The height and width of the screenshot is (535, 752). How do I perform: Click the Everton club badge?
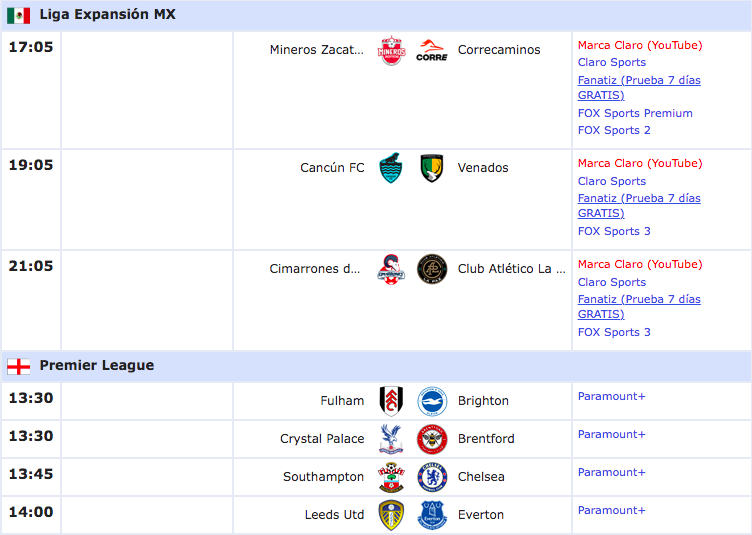click(x=432, y=515)
